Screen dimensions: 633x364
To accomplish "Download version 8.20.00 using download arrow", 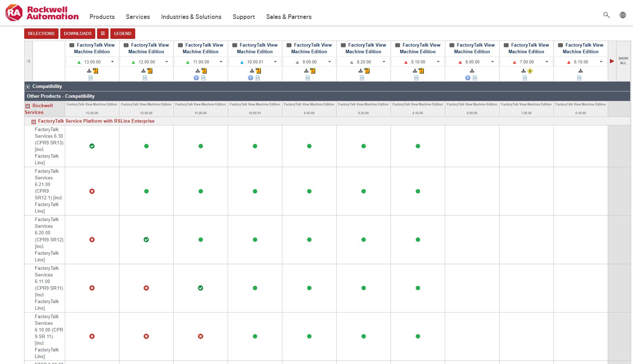I will tap(361, 71).
